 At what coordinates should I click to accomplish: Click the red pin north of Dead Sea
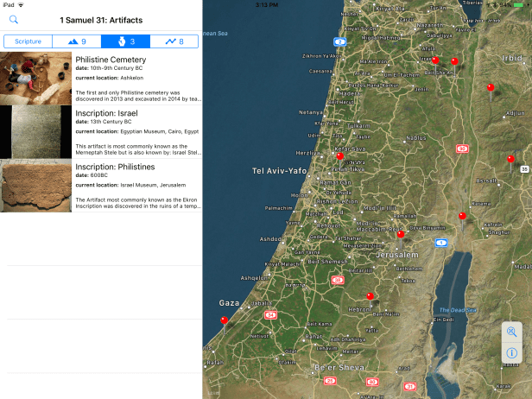[462, 215]
